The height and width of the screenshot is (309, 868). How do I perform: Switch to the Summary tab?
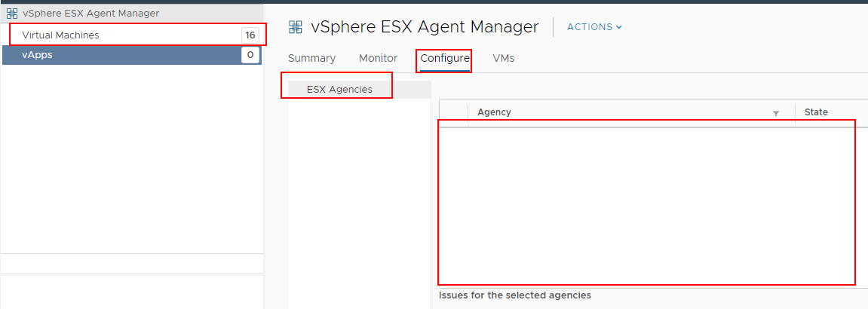[x=311, y=58]
